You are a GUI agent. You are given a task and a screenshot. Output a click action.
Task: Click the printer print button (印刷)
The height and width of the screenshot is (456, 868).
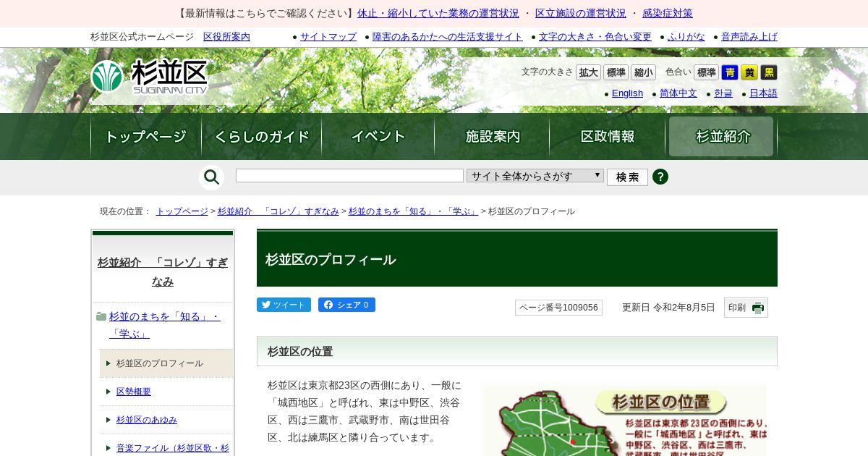746,308
